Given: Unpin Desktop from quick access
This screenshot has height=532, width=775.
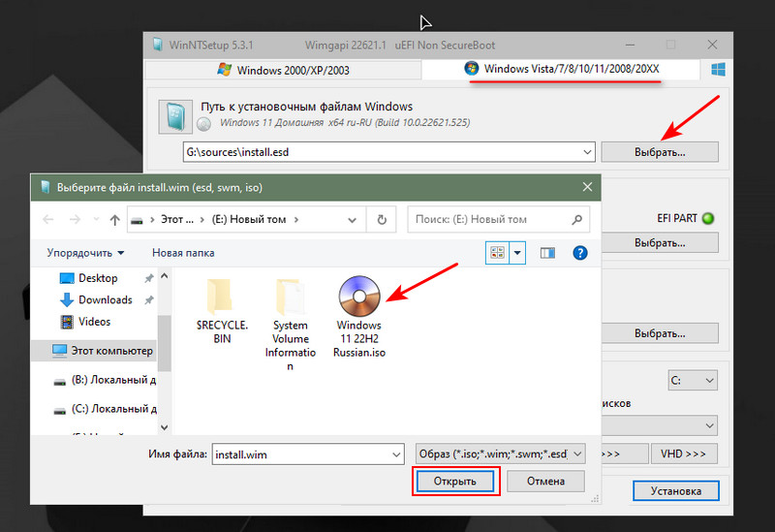Looking at the screenshot, I should [x=149, y=278].
